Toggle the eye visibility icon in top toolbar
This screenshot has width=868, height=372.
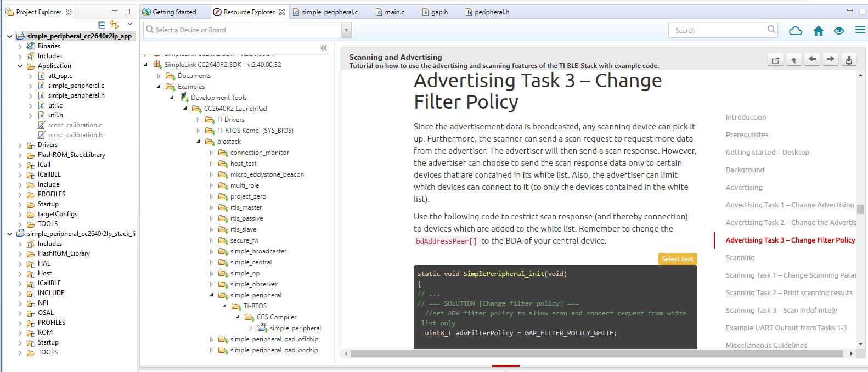coord(838,31)
